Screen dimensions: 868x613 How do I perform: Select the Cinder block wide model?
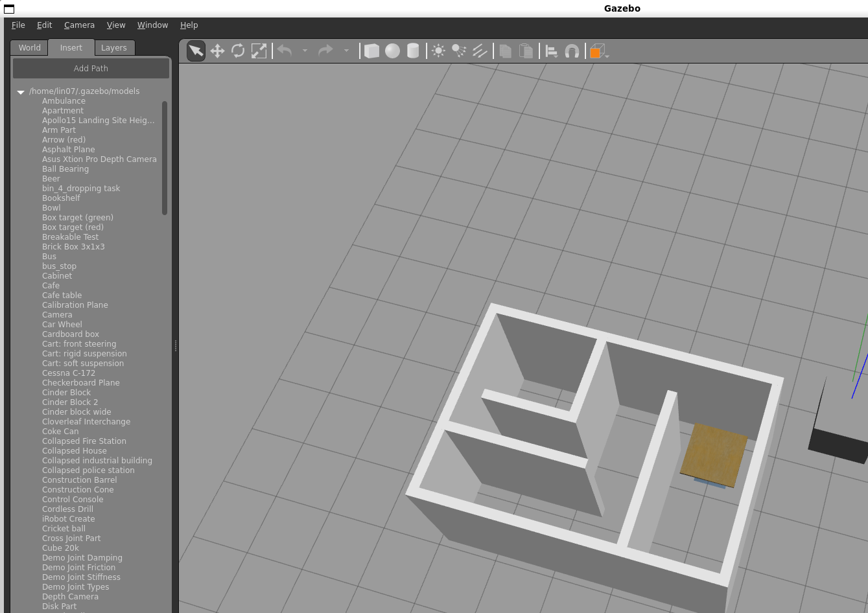pos(76,412)
